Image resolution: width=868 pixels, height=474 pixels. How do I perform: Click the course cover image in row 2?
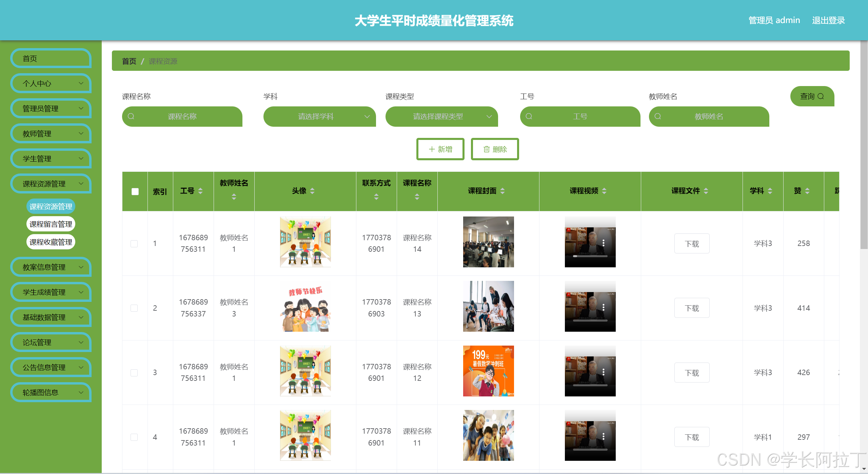(488, 306)
